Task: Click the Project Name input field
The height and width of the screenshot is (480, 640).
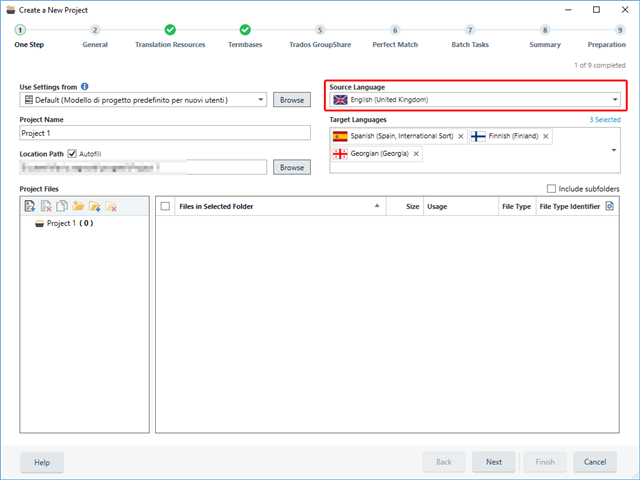Action: click(x=165, y=133)
